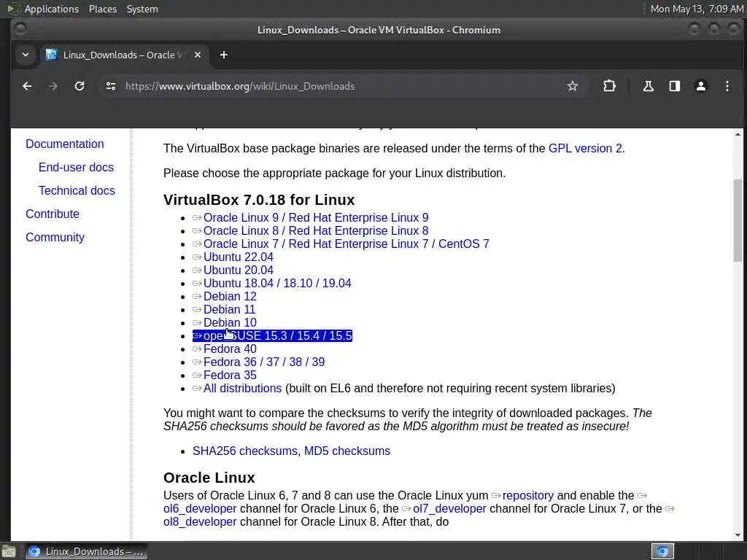Click the clock showing Mon May 13
The image size is (747, 560).
tap(697, 9)
